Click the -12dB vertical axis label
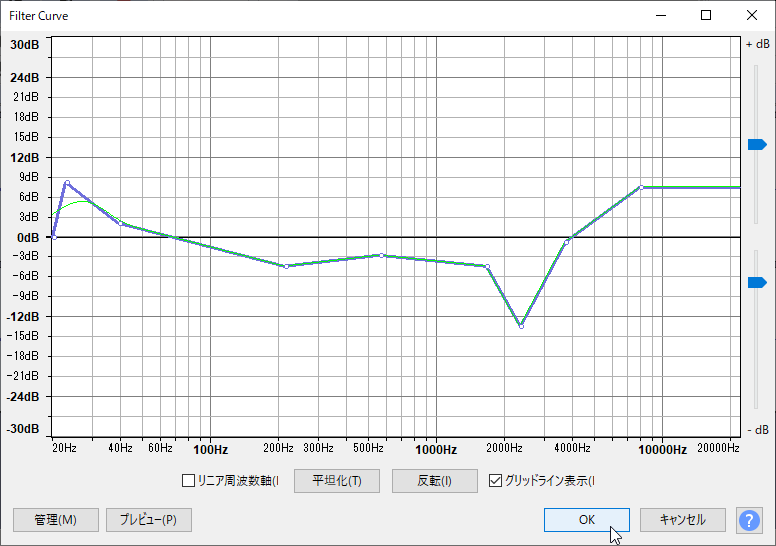Viewport: 776px width, 546px height. coord(22,316)
